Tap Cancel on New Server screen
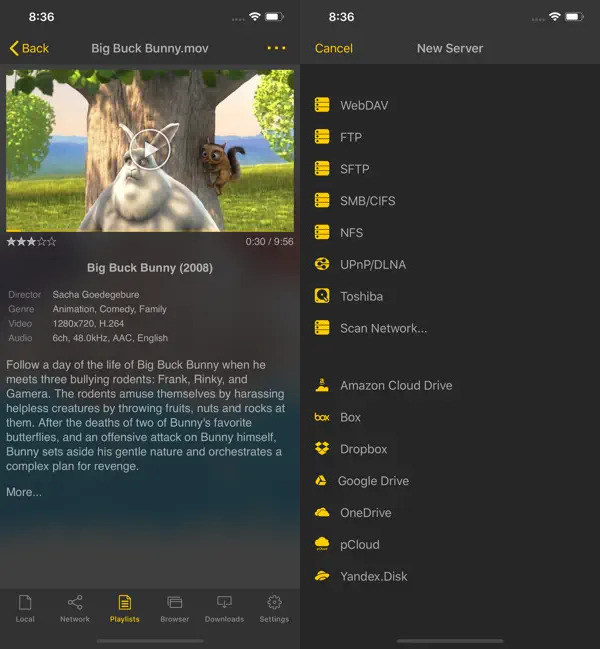Image resolution: width=600 pixels, height=649 pixels. pos(334,48)
